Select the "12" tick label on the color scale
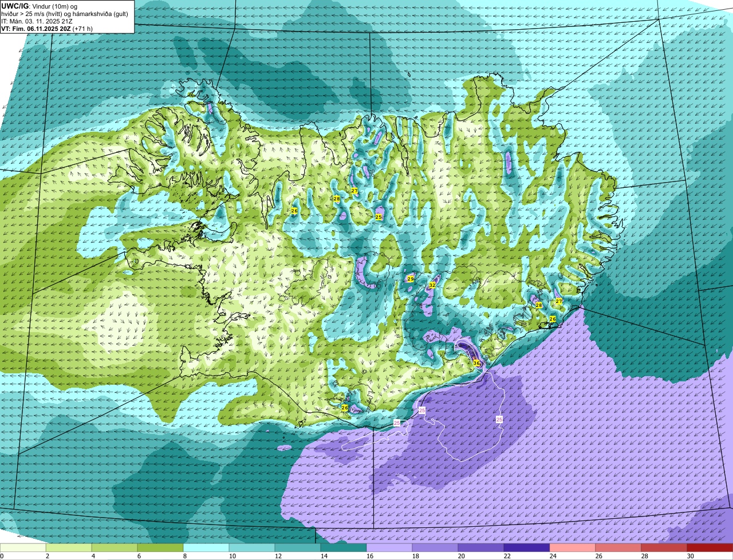Image resolution: width=733 pixels, height=560 pixels. coord(278,556)
